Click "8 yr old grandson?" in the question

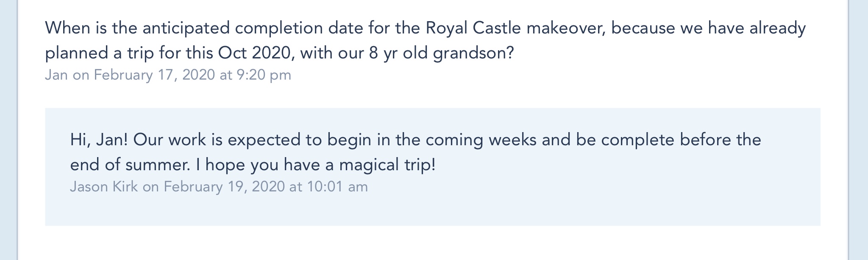(x=441, y=53)
